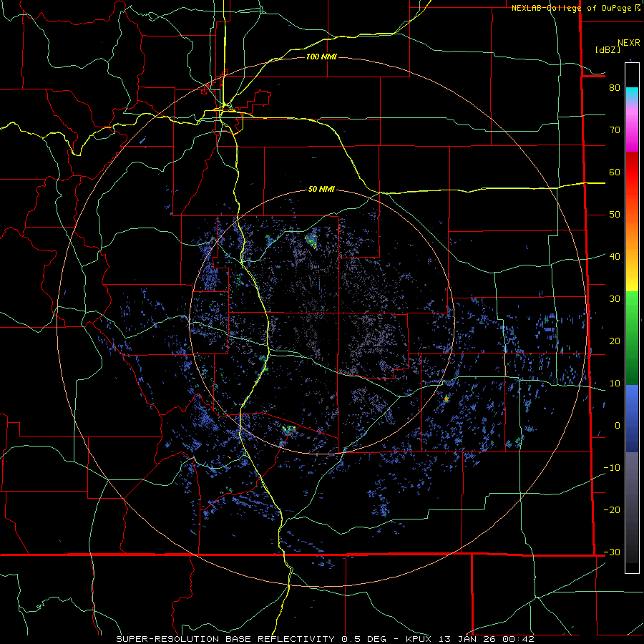644x644 pixels.
Task: Select the -30 value on dBZ scale
Action: (x=612, y=552)
